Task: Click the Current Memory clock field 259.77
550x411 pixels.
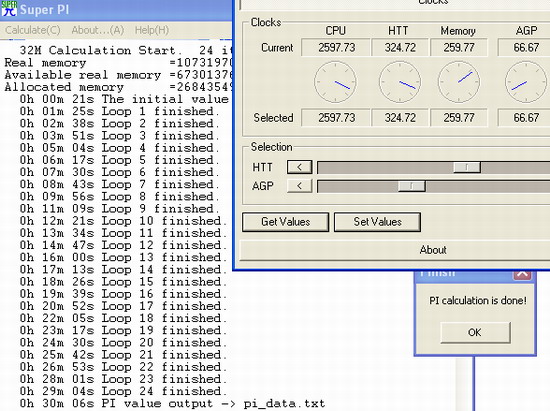Action: (x=459, y=47)
